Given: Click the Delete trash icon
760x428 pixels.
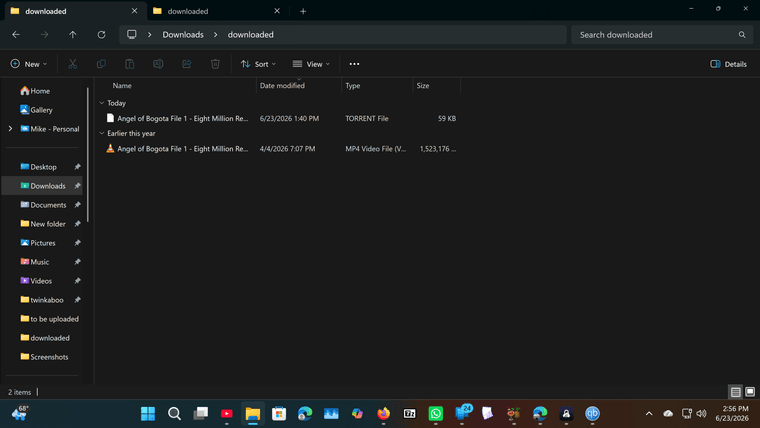Looking at the screenshot, I should (215, 64).
